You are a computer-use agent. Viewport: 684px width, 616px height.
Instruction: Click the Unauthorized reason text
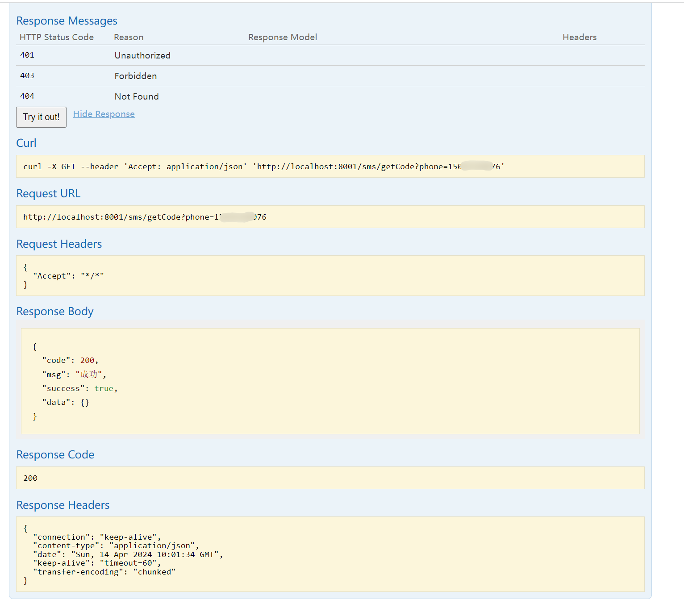tap(142, 55)
